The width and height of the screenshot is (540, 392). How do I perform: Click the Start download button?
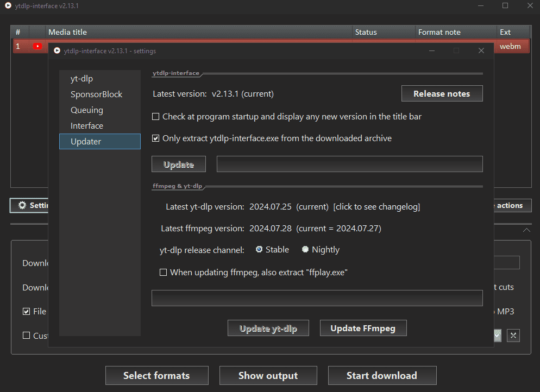[382, 376]
